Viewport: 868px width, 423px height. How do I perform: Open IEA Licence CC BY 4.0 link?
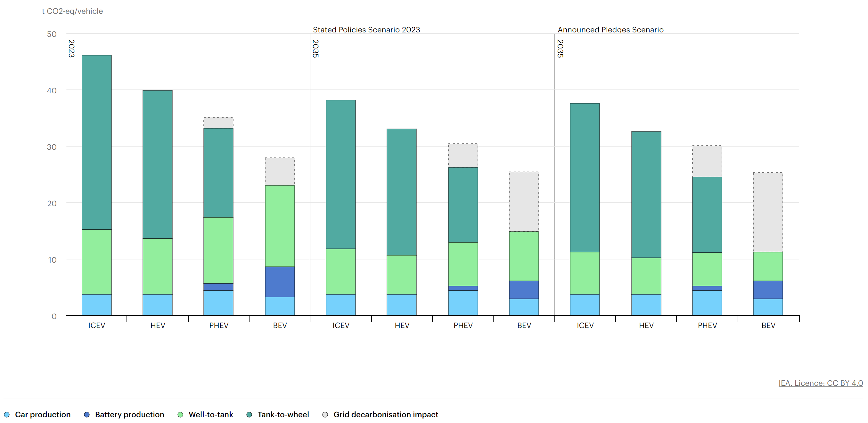[x=820, y=383]
